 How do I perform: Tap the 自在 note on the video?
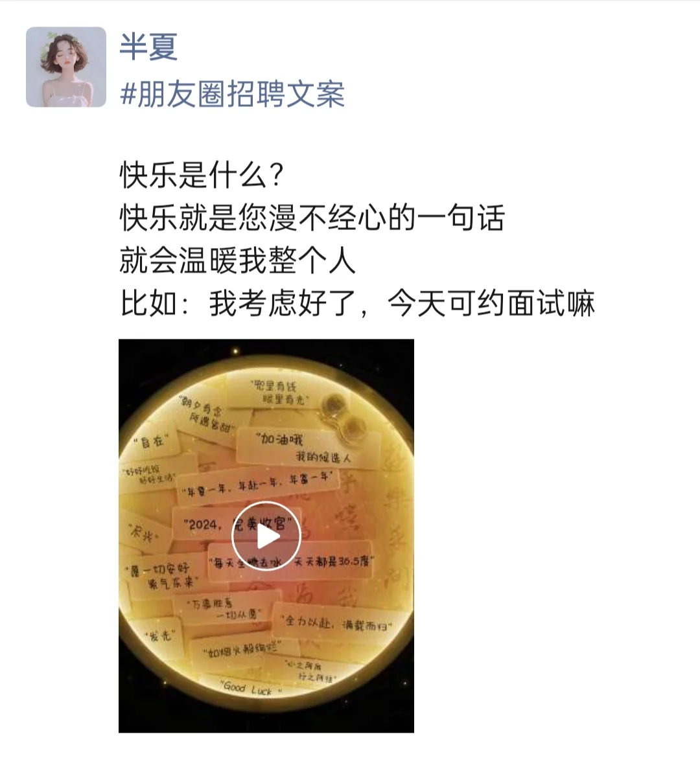pos(152,442)
